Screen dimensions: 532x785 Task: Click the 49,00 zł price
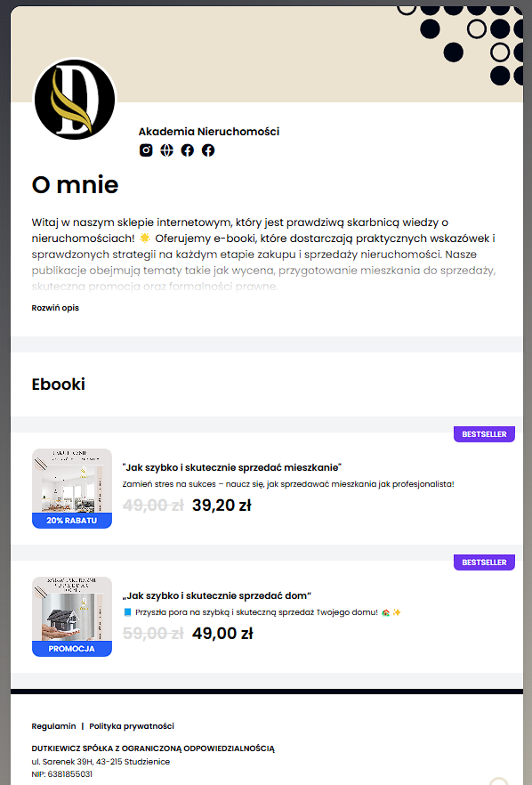point(222,634)
